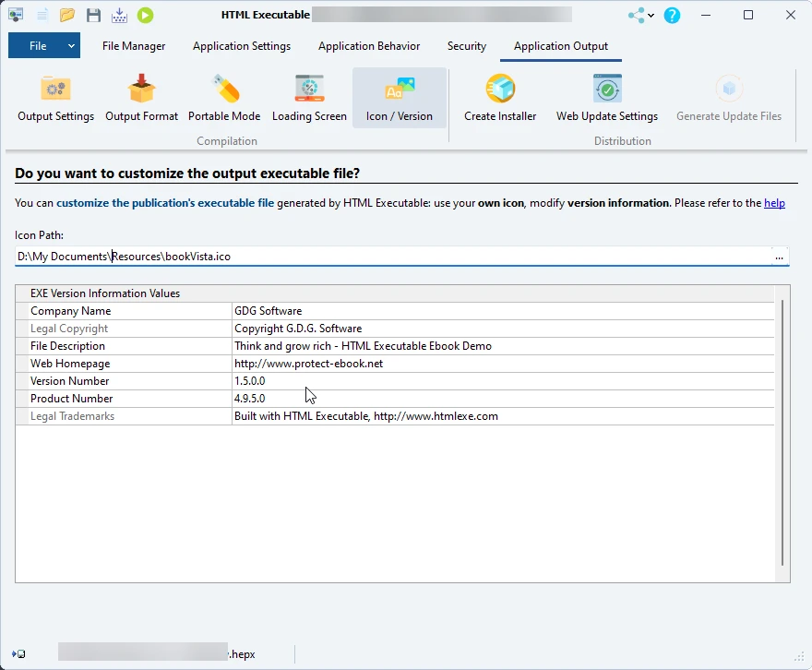812x670 pixels.
Task: Open Portable Mode settings
Action: point(224,99)
